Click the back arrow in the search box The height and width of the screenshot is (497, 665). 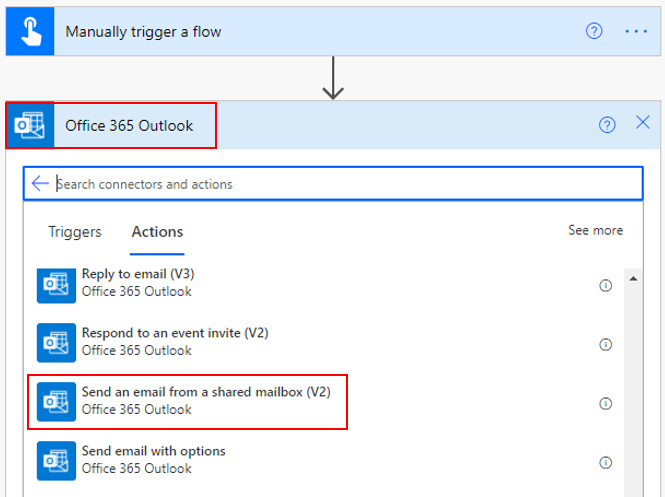(40, 184)
